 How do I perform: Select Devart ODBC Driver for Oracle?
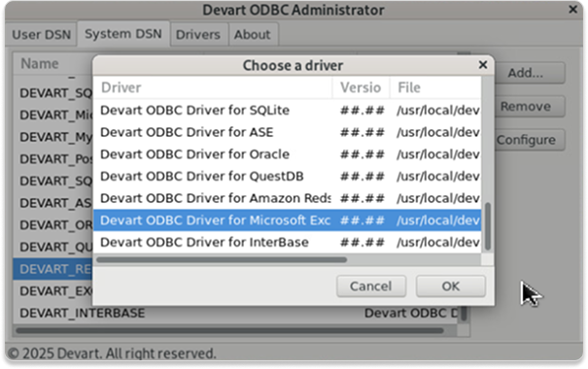pyautogui.click(x=288, y=154)
